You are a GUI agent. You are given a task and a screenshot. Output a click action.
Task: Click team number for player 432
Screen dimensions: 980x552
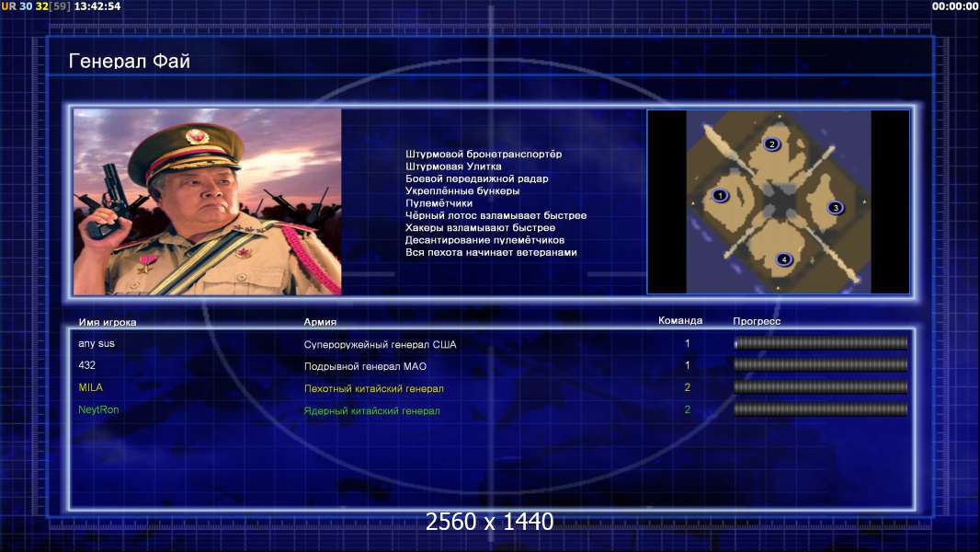click(687, 365)
